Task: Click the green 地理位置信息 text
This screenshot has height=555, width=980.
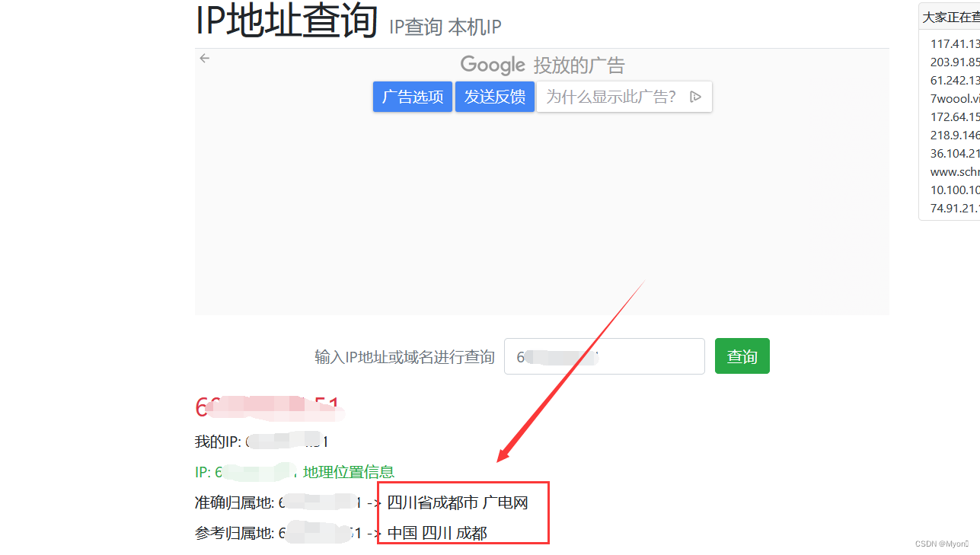Action: tap(349, 472)
